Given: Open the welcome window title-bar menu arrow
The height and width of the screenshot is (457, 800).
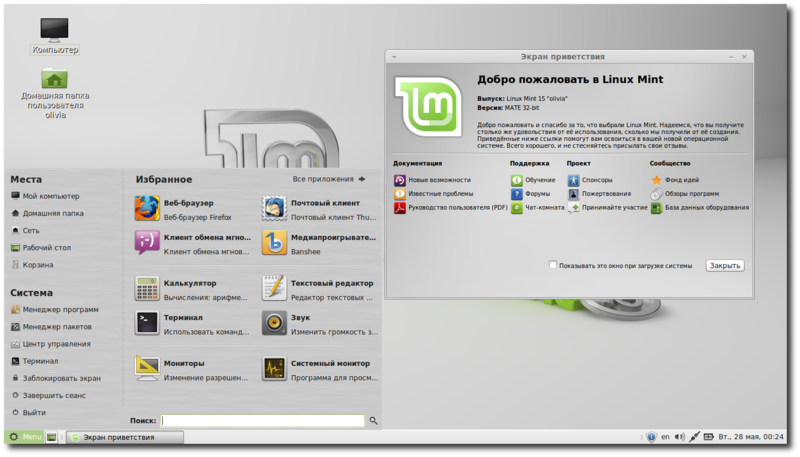Looking at the screenshot, I should (x=394, y=57).
